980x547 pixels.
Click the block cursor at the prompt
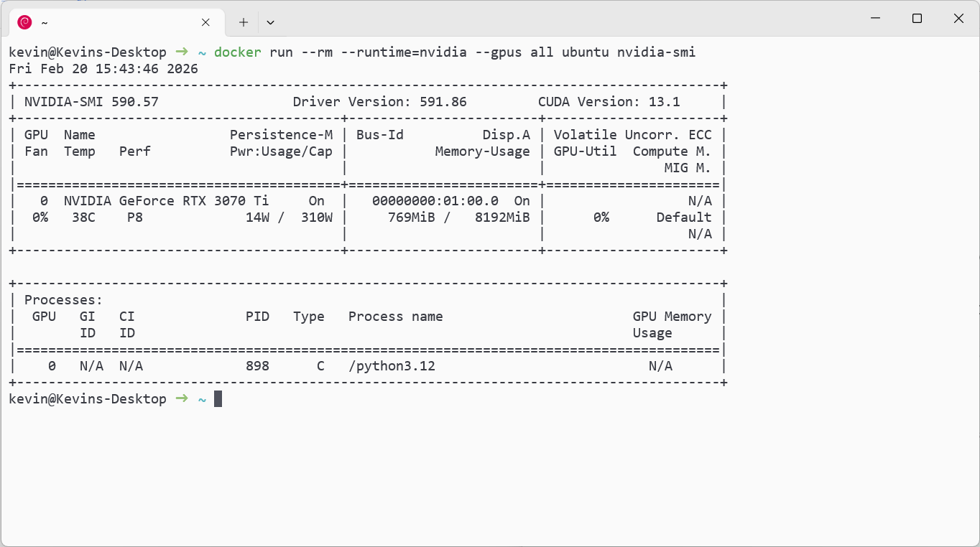[218, 399]
